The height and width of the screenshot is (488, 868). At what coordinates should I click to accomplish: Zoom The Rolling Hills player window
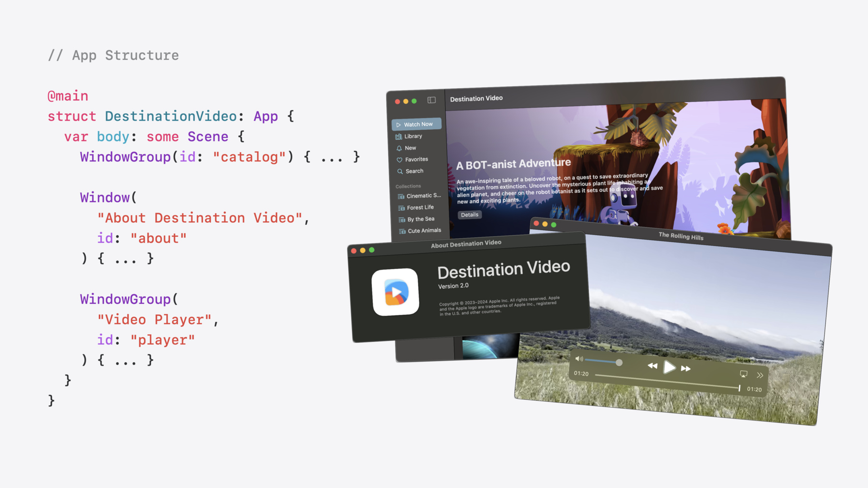554,225
